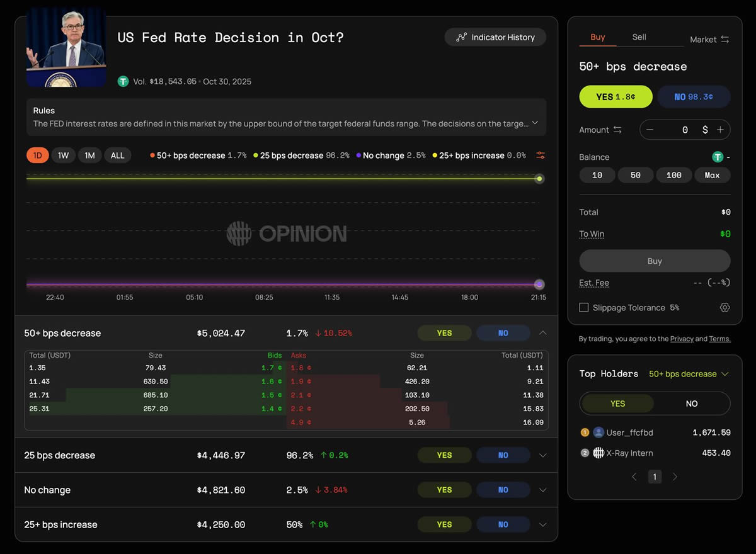Go to previous page of top holders
Screen dimensions: 756x554
634,477
